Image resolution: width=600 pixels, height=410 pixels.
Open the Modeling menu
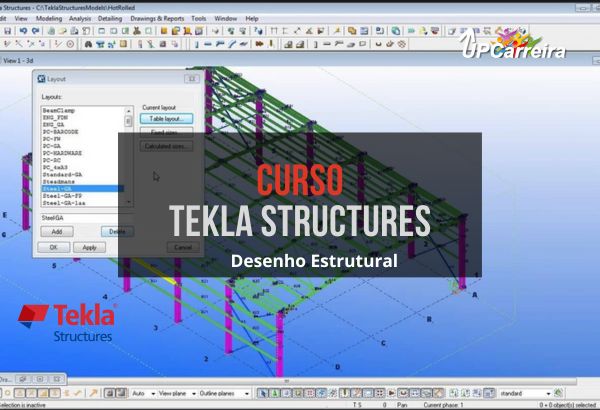(49, 18)
